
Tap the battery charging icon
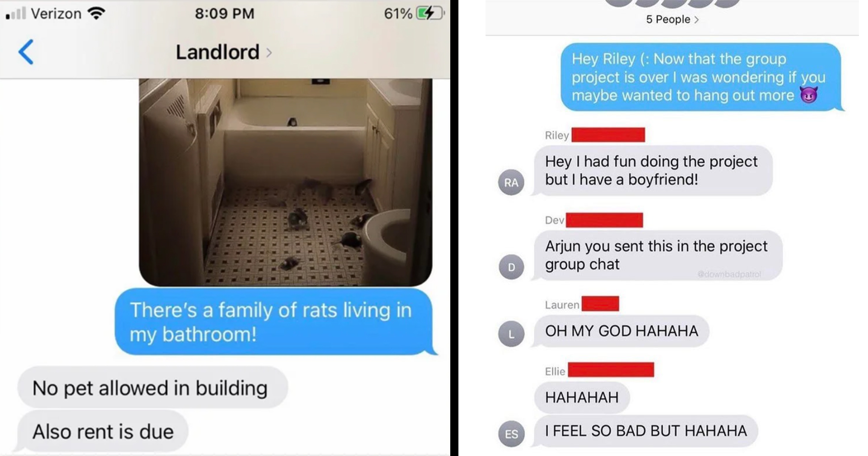[430, 14]
